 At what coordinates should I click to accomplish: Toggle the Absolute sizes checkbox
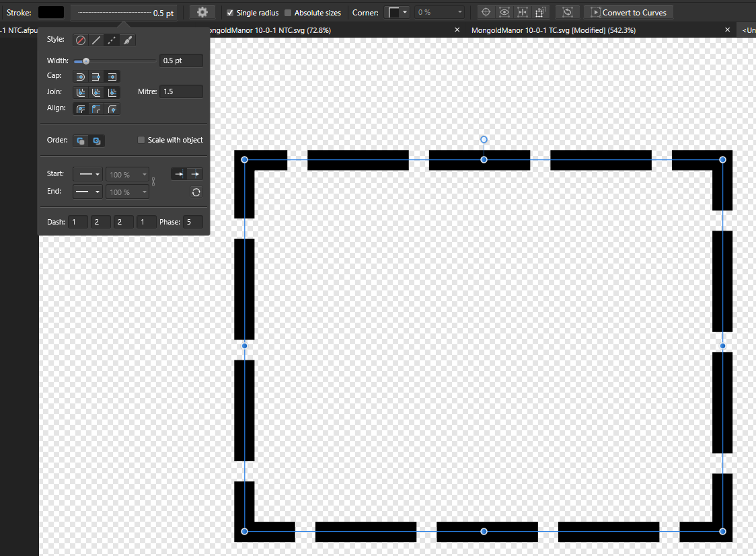pos(288,13)
